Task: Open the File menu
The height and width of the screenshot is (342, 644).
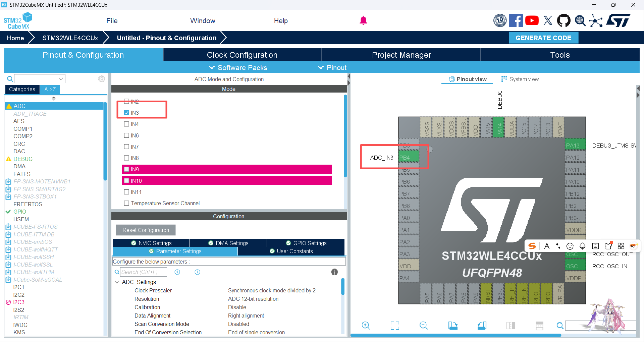Action: coord(112,21)
